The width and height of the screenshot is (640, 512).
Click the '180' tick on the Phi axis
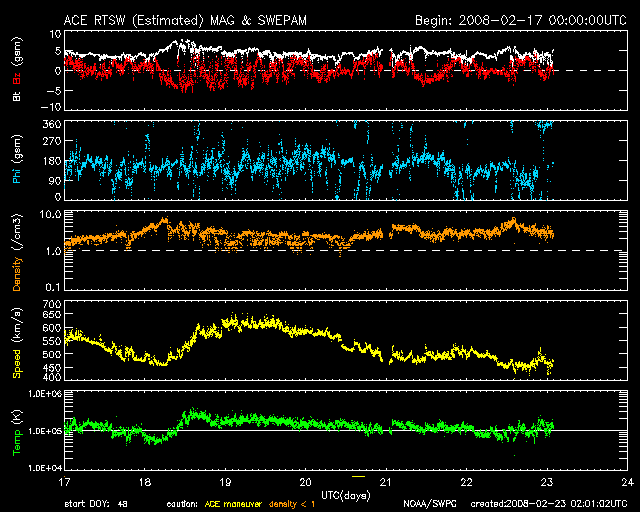(52, 161)
